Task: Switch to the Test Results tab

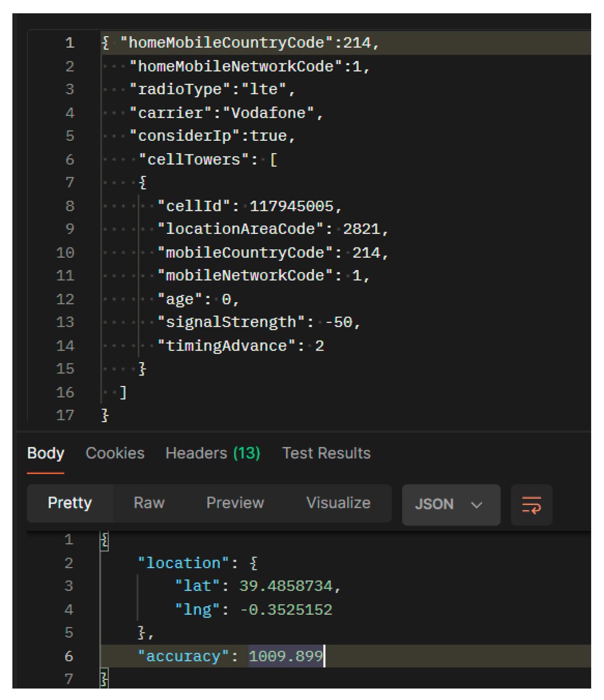Action: click(x=326, y=453)
